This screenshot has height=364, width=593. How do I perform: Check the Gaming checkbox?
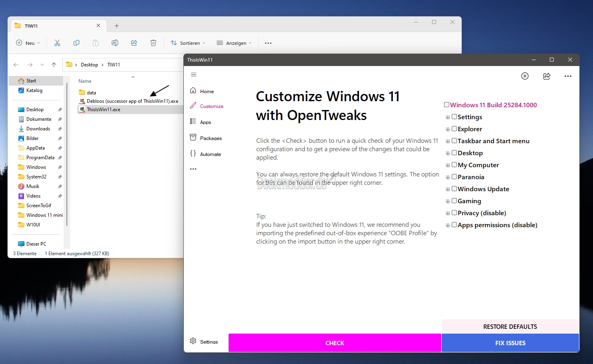click(454, 201)
